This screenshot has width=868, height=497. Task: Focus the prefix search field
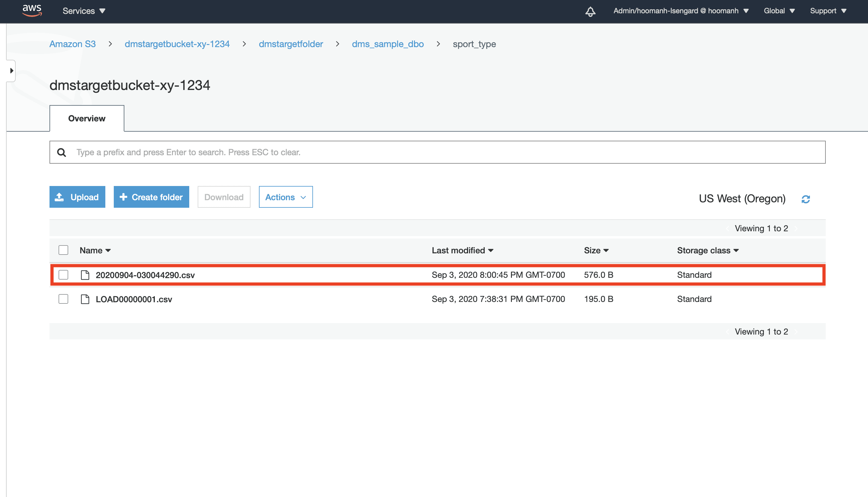click(437, 152)
